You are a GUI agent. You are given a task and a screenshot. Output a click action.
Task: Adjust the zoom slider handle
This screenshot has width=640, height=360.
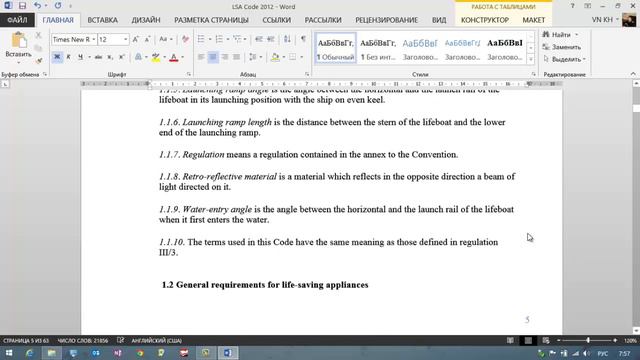(588, 340)
